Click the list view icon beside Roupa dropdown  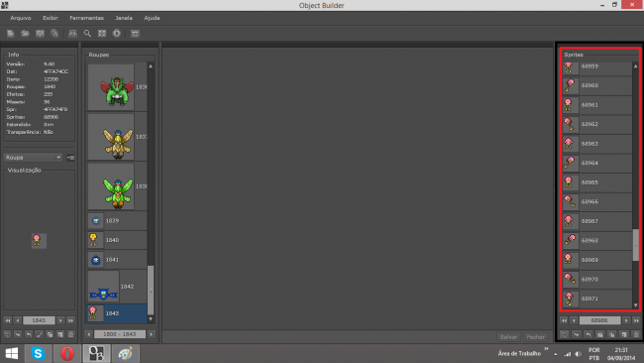pyautogui.click(x=70, y=158)
